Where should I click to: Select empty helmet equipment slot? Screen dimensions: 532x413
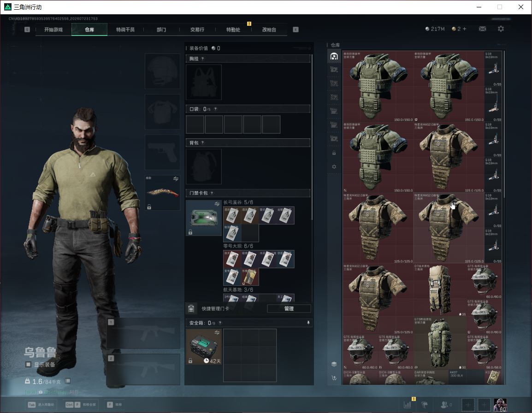(163, 71)
